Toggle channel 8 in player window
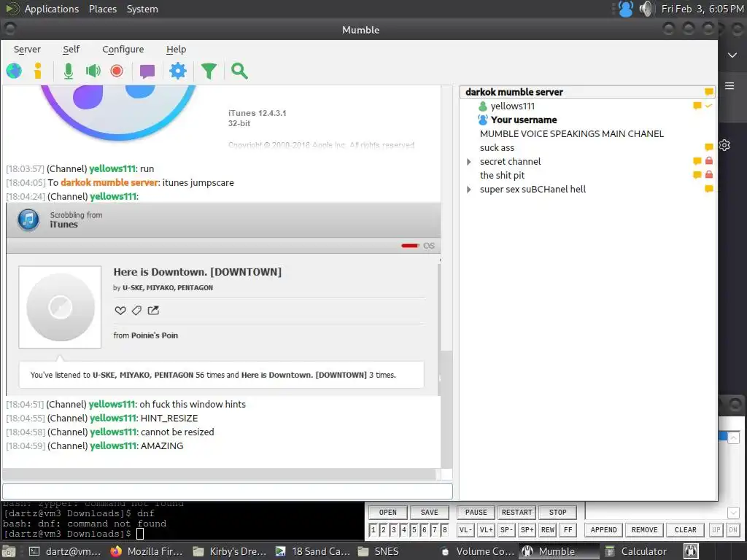The width and height of the screenshot is (747, 560). 444,530
